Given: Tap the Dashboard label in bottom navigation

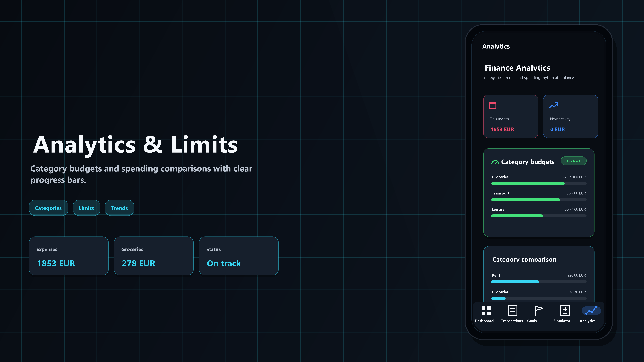Looking at the screenshot, I should (x=484, y=321).
